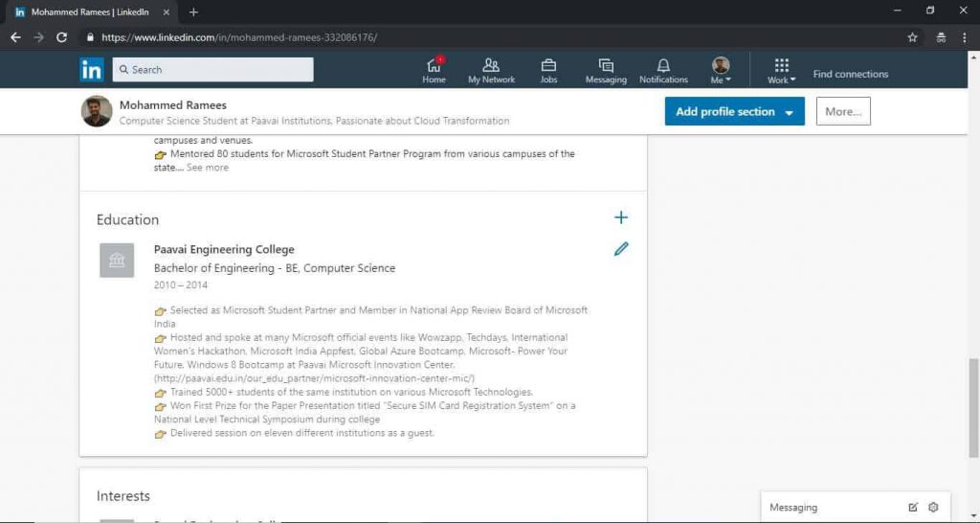Click Find connections link
This screenshot has height=523, width=980.
tap(850, 74)
